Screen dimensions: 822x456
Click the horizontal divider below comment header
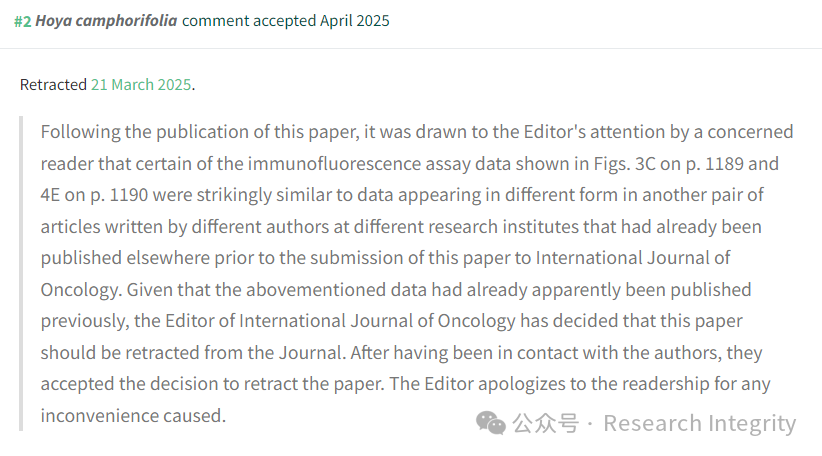411,49
